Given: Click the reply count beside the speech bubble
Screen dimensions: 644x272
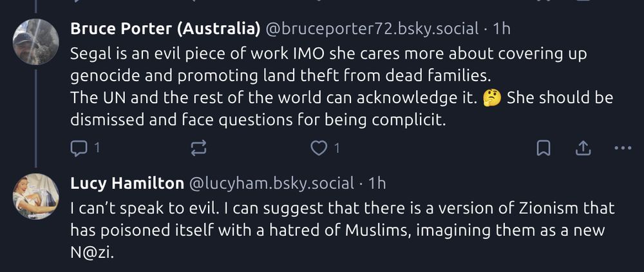Looking at the screenshot, I should tap(97, 148).
